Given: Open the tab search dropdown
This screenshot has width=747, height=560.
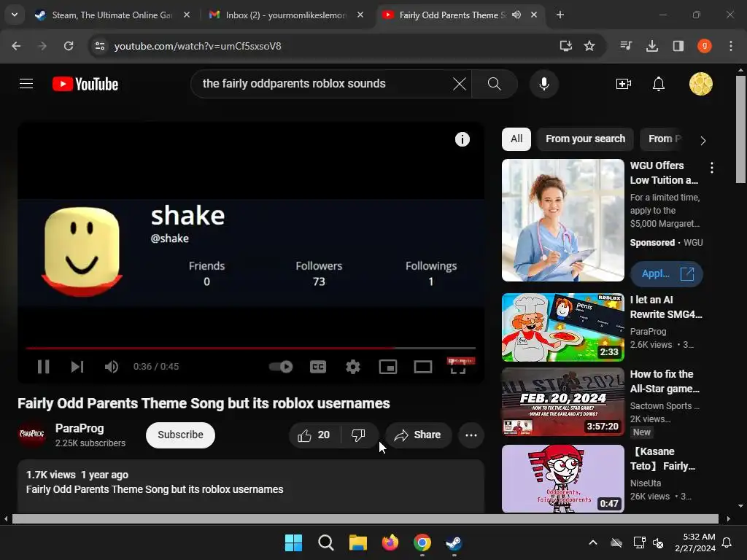Looking at the screenshot, I should pyautogui.click(x=15, y=15).
